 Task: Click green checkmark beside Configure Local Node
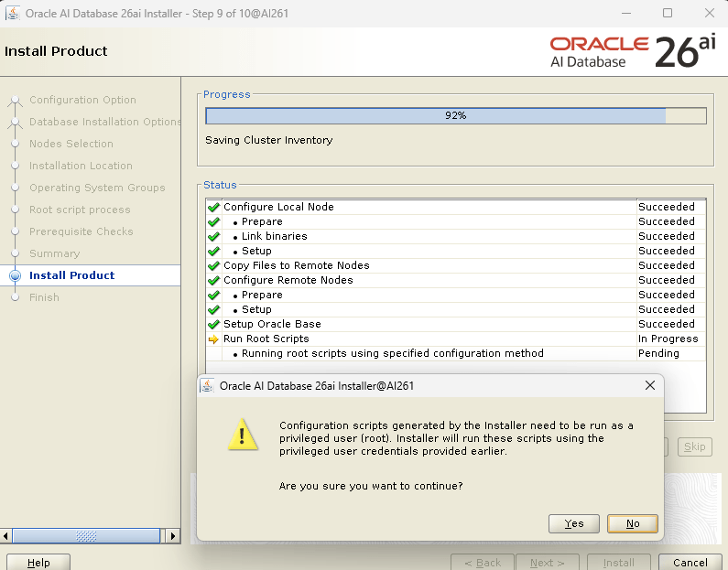pos(213,208)
